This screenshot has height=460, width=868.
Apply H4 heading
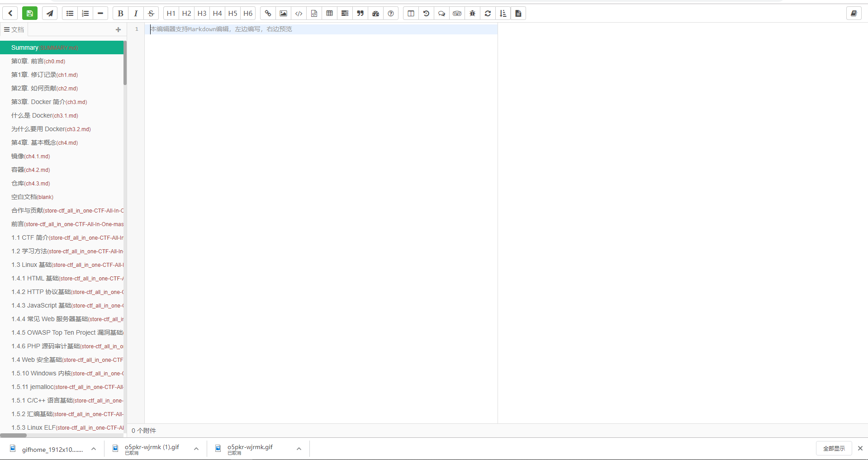(217, 14)
